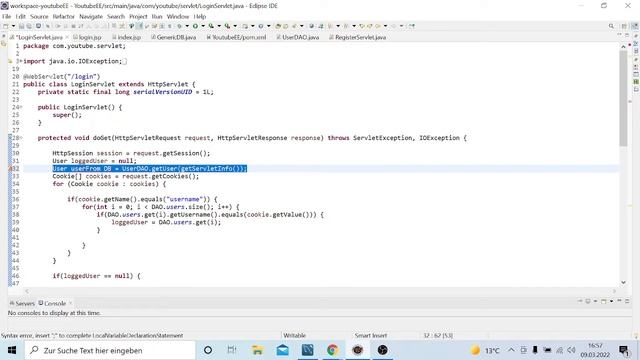This screenshot has width=640, height=360.
Task: Open the Source menu
Action: (39, 16)
